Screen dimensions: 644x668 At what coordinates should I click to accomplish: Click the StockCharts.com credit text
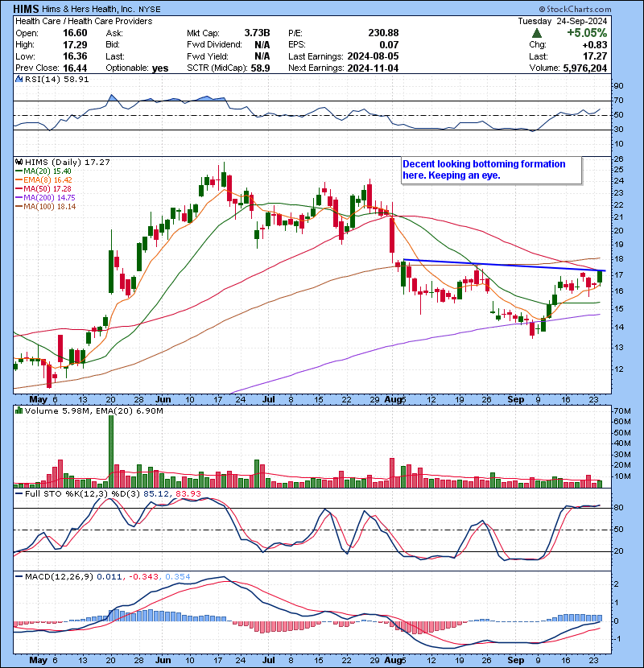click(575, 9)
